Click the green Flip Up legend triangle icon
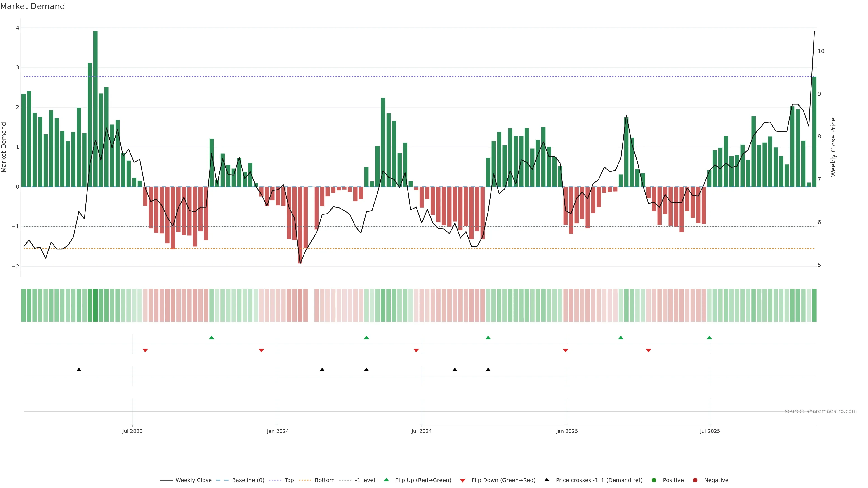Viewport: 868px width, 488px height. pos(387,480)
